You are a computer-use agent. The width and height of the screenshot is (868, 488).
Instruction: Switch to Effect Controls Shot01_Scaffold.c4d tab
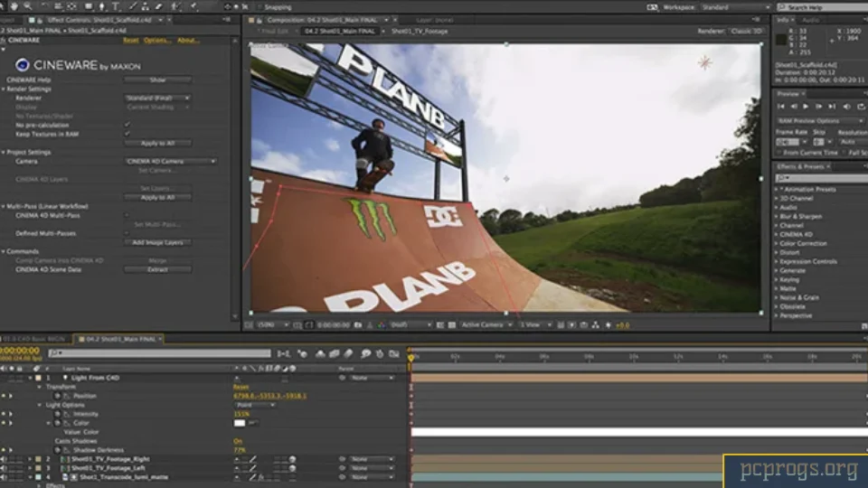(x=99, y=20)
